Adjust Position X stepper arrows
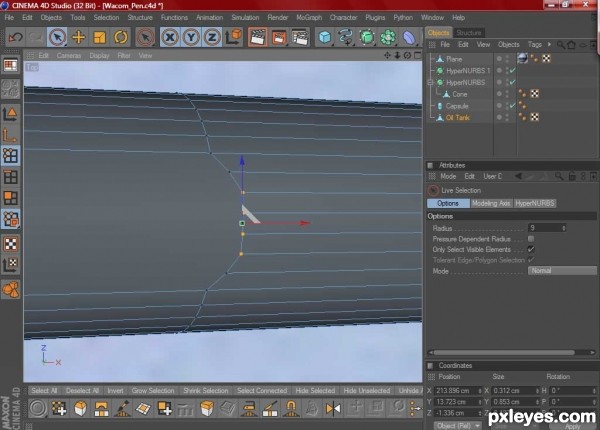Screen dimensions: 600x430 point(480,391)
